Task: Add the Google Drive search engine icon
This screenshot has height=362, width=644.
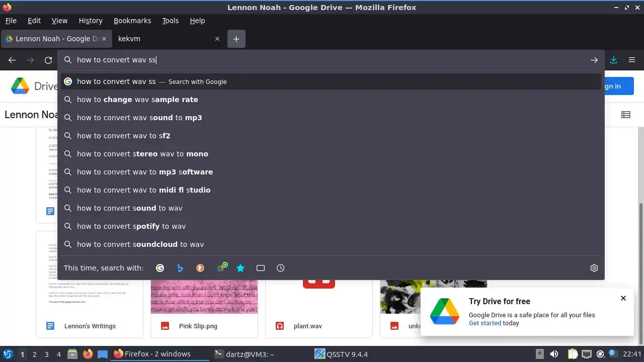Action: [x=221, y=267]
